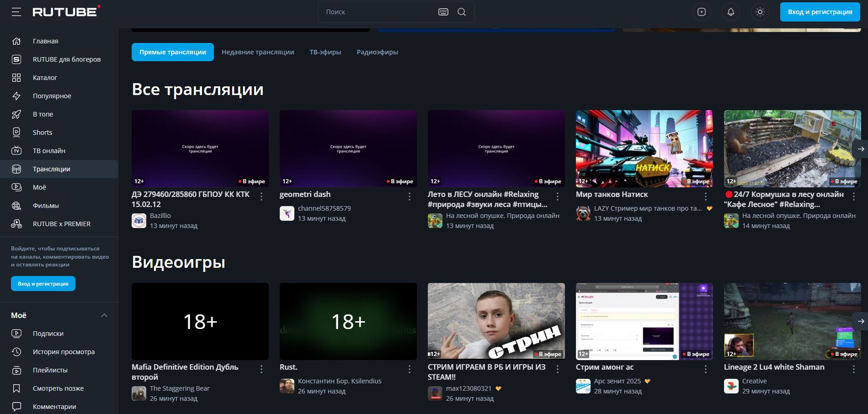Image resolution: width=868 pixels, height=414 pixels.
Task: Open Lineage 2 Lu4 white Shaman thumbnail
Action: (793, 321)
